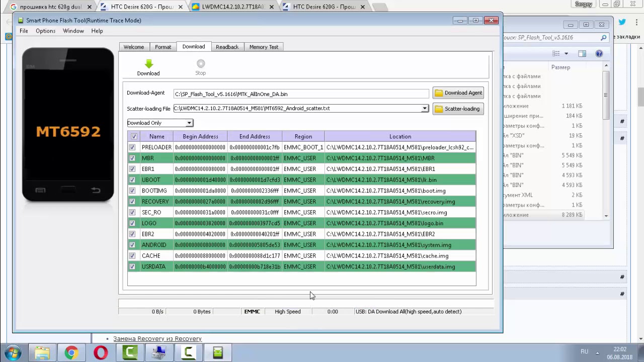Uncheck the RECOVERY row checkbox
Image resolution: width=644 pixels, height=362 pixels.
[132, 202]
